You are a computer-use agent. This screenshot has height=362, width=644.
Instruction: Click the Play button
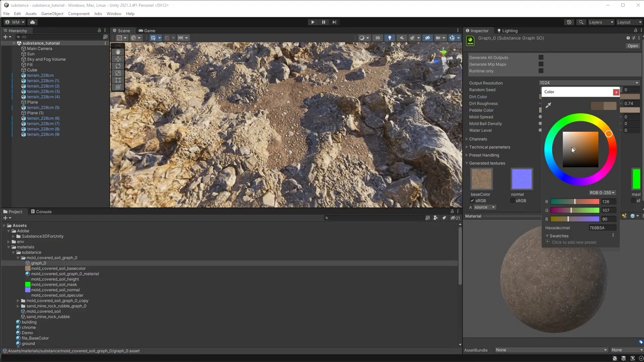(x=312, y=22)
